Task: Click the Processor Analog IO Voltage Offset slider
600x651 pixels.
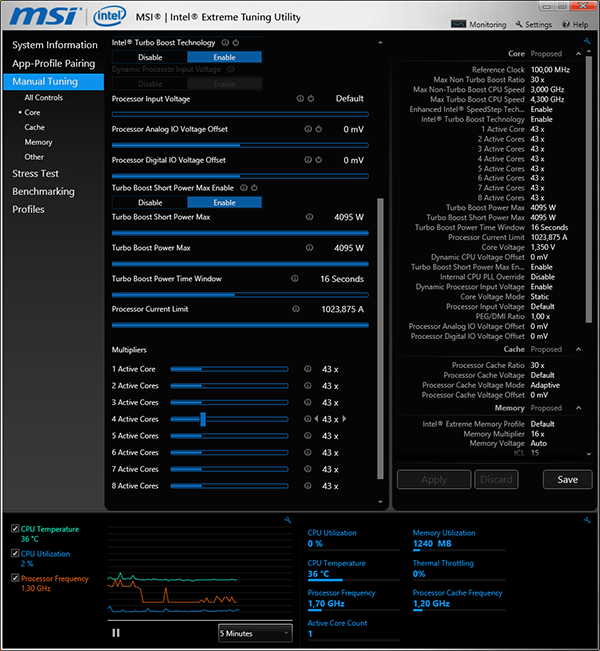Action: click(240, 145)
